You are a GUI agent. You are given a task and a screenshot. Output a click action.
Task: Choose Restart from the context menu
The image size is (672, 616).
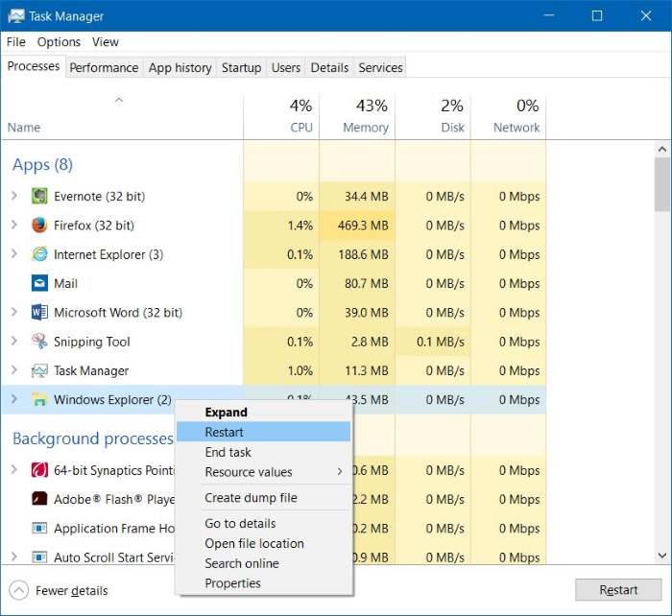click(264, 432)
